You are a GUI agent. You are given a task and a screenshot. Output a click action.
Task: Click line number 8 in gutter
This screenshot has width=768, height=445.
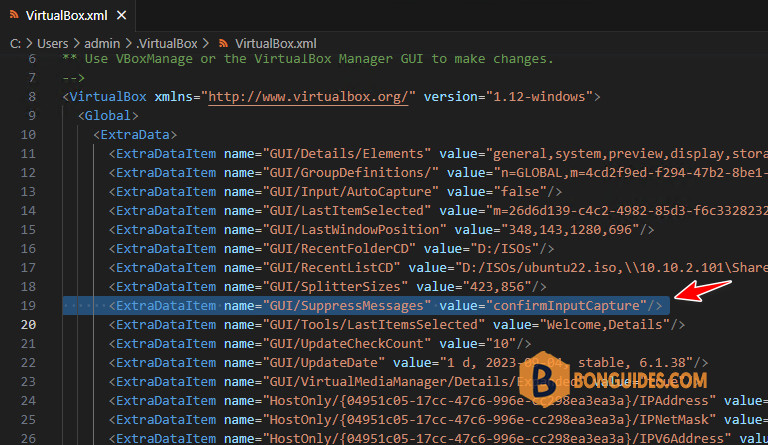point(32,97)
